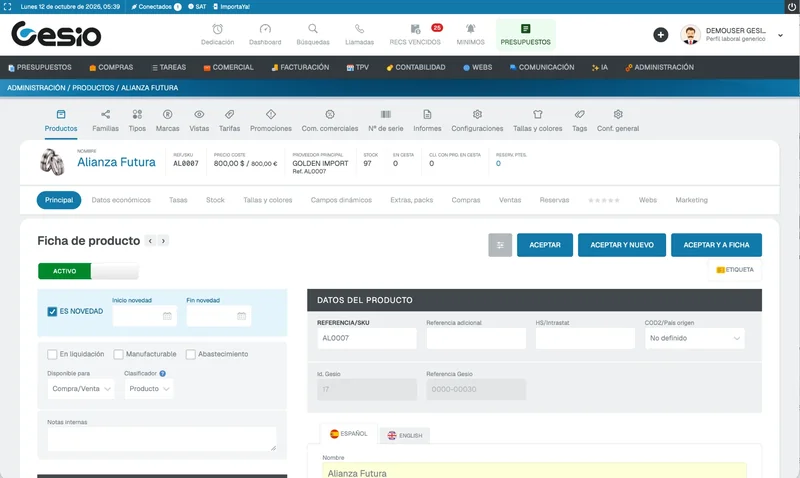This screenshot has height=478, width=800.
Task: Open the Tags section icon
Action: (580, 114)
